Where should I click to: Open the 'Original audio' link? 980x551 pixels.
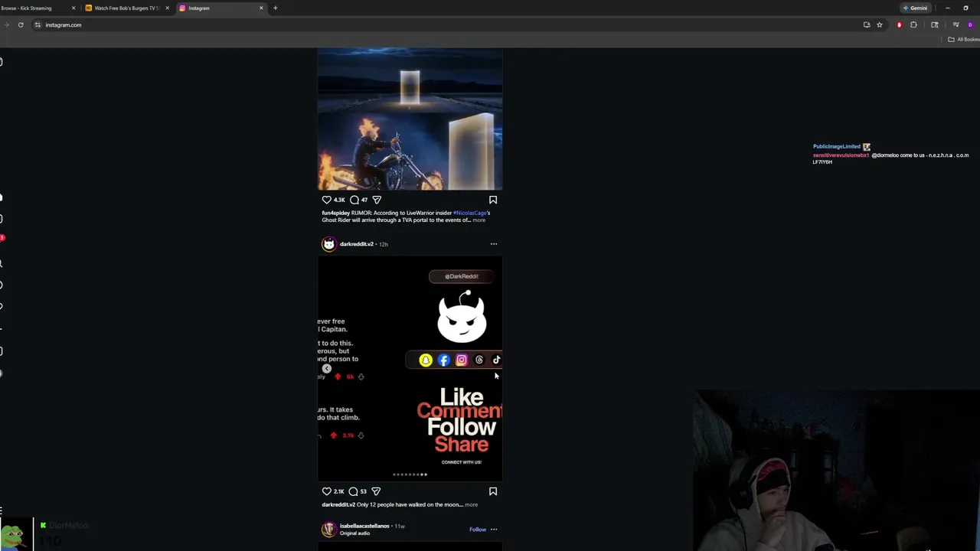click(x=354, y=533)
